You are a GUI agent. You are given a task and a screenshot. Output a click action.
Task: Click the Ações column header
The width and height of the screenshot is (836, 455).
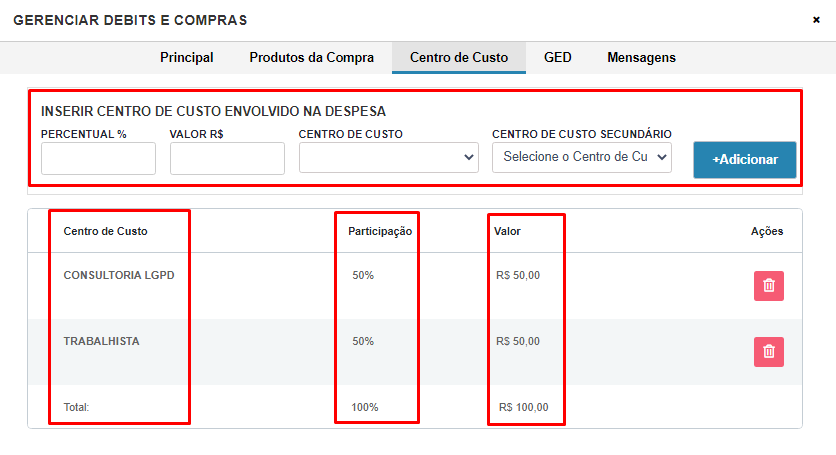(x=767, y=232)
